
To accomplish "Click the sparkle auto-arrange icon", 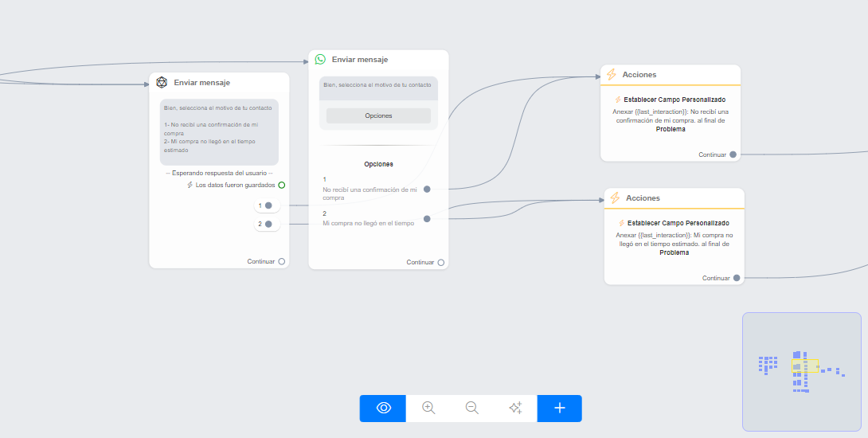I will (515, 408).
